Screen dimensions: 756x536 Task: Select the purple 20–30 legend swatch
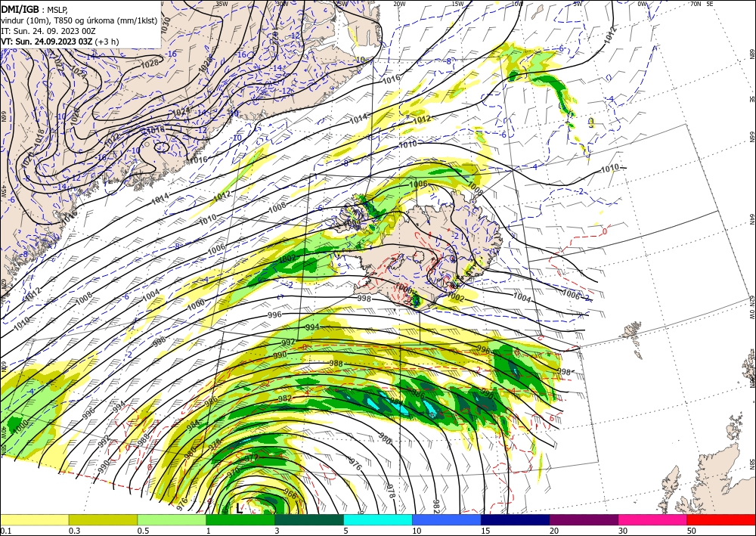click(584, 519)
